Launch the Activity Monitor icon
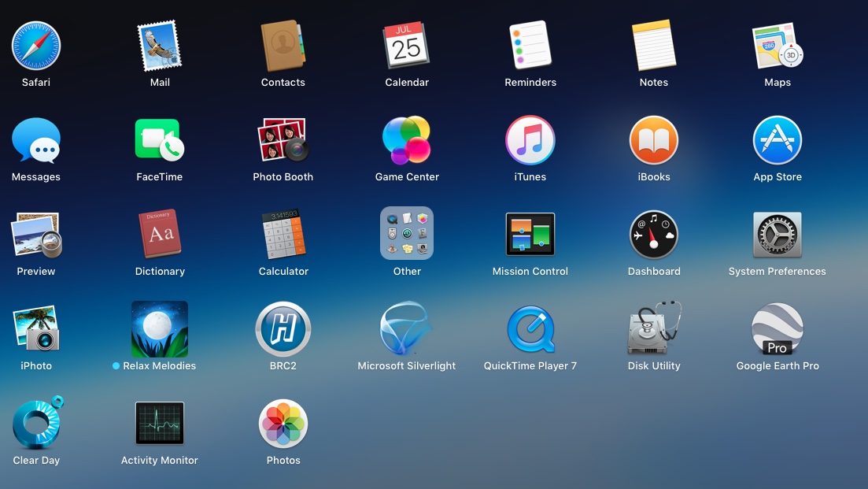This screenshot has width=868, height=489. (160, 423)
